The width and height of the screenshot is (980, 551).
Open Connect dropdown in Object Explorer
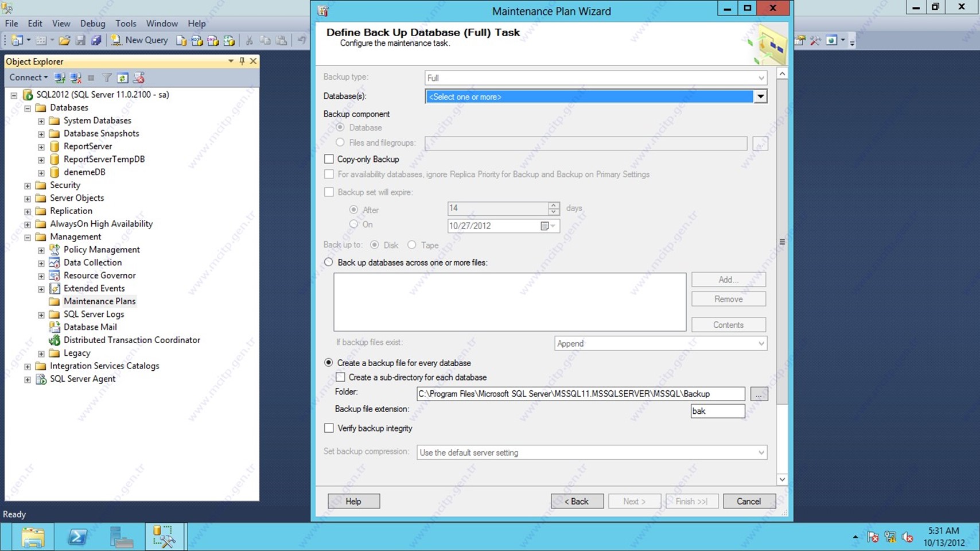[x=28, y=77]
